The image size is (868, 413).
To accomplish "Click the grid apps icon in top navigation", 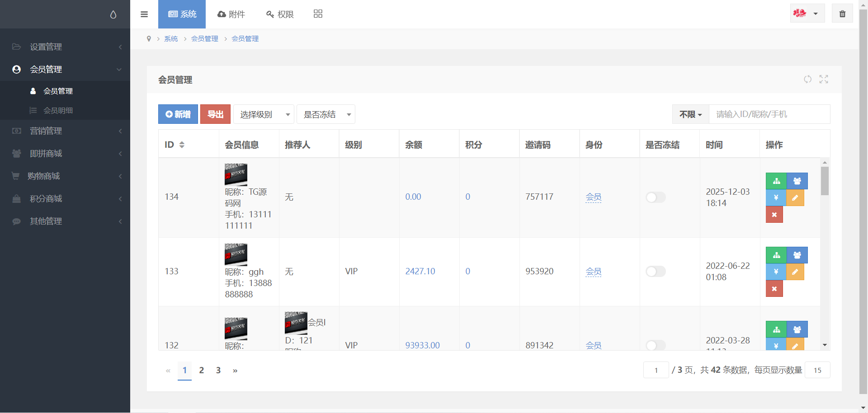I will pyautogui.click(x=318, y=14).
